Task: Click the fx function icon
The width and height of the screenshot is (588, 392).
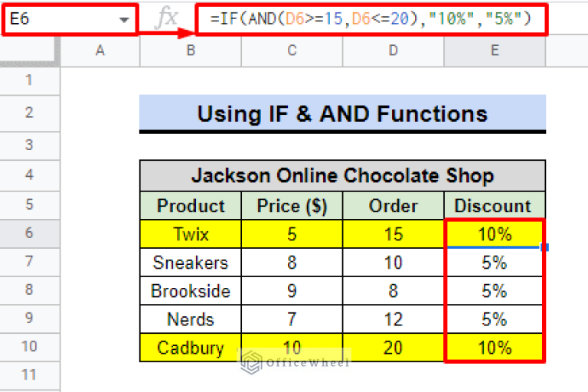Action: click(166, 18)
